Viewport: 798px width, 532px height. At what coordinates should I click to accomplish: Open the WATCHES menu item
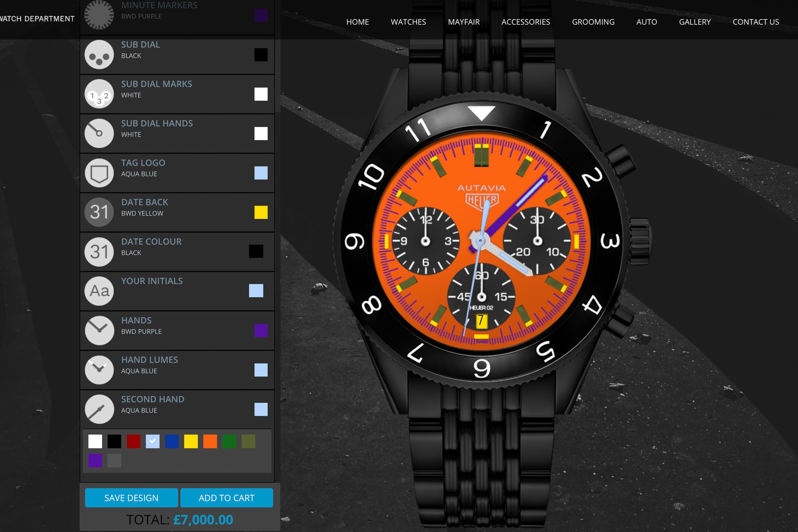click(x=408, y=22)
